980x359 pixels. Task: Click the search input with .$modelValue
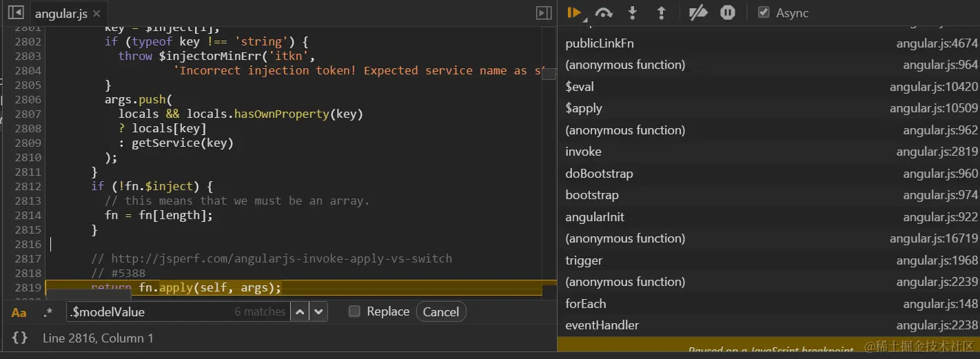(x=178, y=311)
